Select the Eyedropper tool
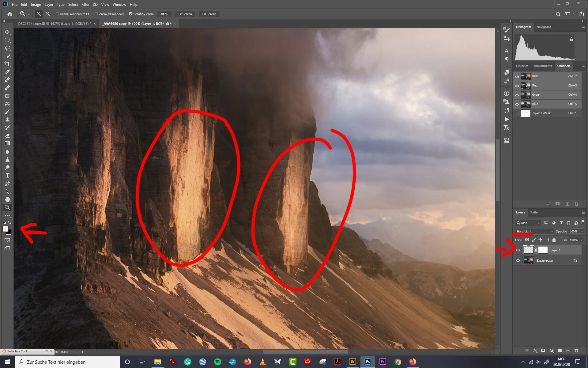 tap(7, 72)
